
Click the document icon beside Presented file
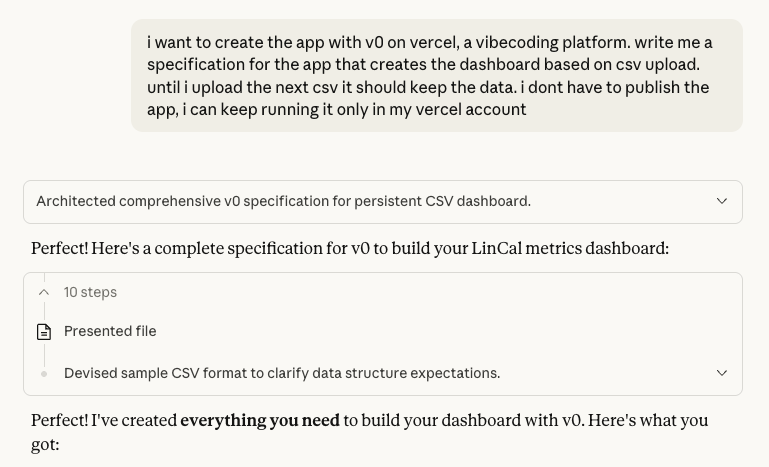coord(44,332)
